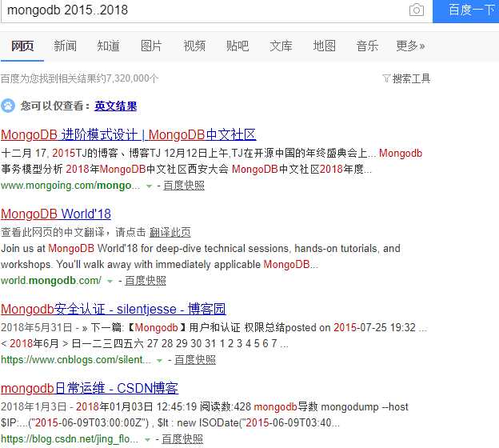The height and width of the screenshot is (448, 499).
Task: Open result MongoDB 进阶模式设计 | MongoDB中文社区
Action: pyautogui.click(x=129, y=134)
